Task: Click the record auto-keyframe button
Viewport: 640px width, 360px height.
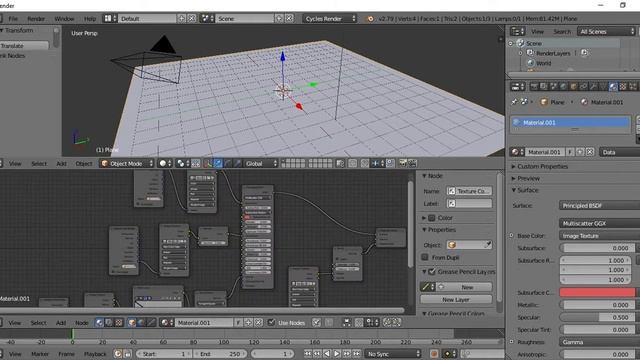Action: pos(434,354)
